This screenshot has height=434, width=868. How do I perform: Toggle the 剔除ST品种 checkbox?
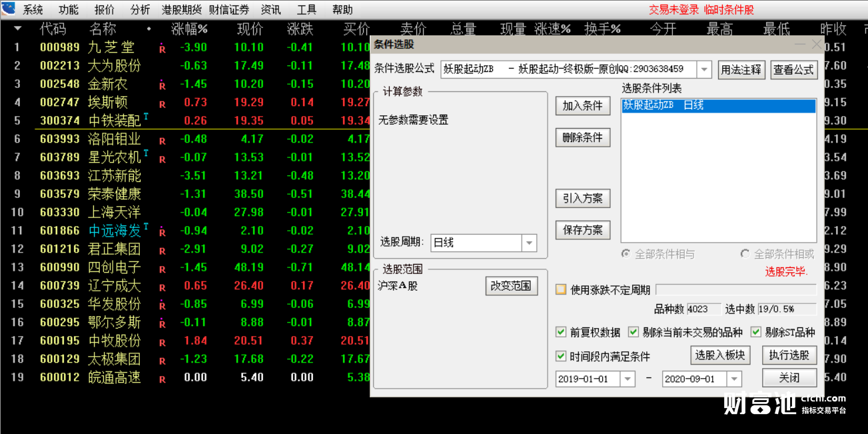coord(755,332)
